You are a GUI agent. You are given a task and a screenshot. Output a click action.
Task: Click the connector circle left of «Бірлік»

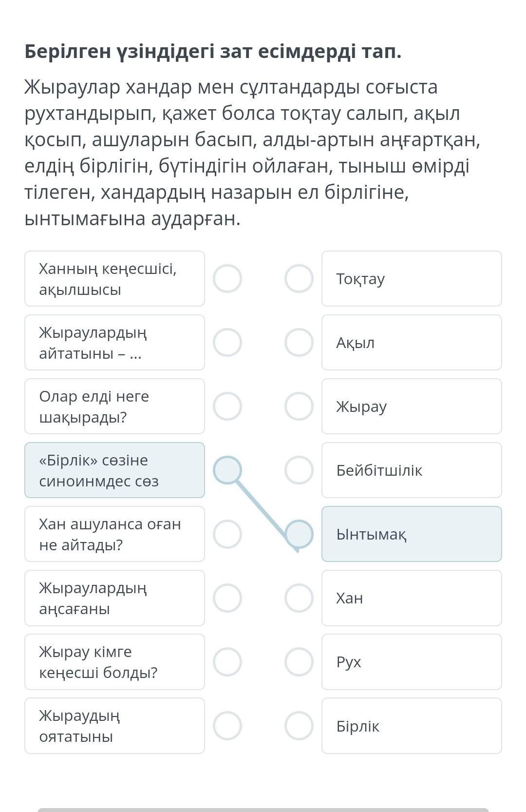299,726
